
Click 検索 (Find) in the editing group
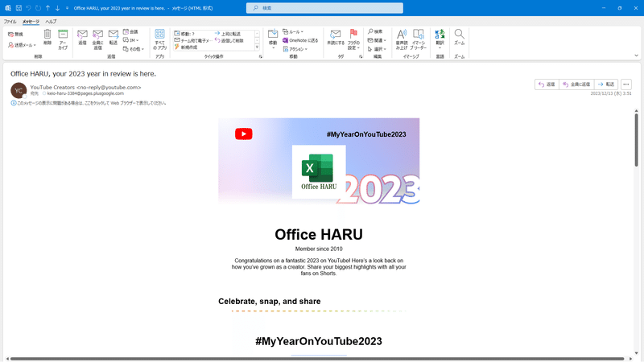tap(375, 31)
